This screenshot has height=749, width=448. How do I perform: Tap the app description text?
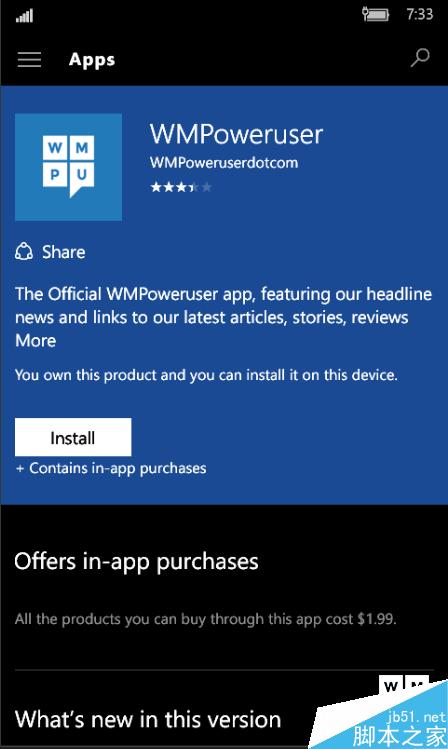point(224,305)
